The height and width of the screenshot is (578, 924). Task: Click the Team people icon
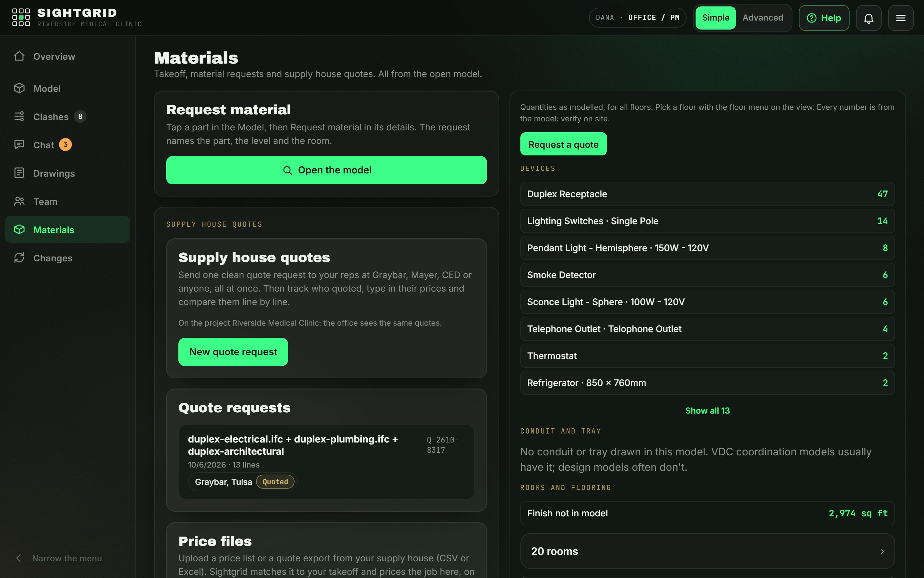click(19, 201)
